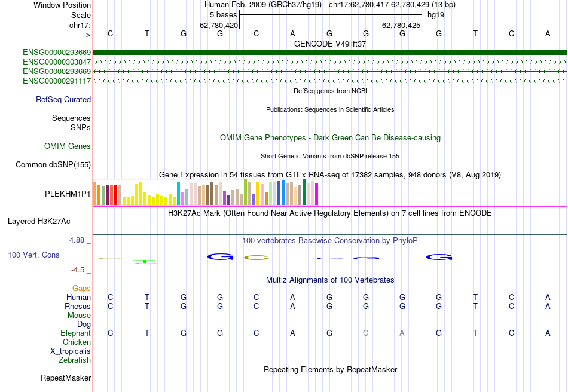Click the OMIM Genes track label
The width and height of the screenshot is (568, 392).
click(x=68, y=146)
